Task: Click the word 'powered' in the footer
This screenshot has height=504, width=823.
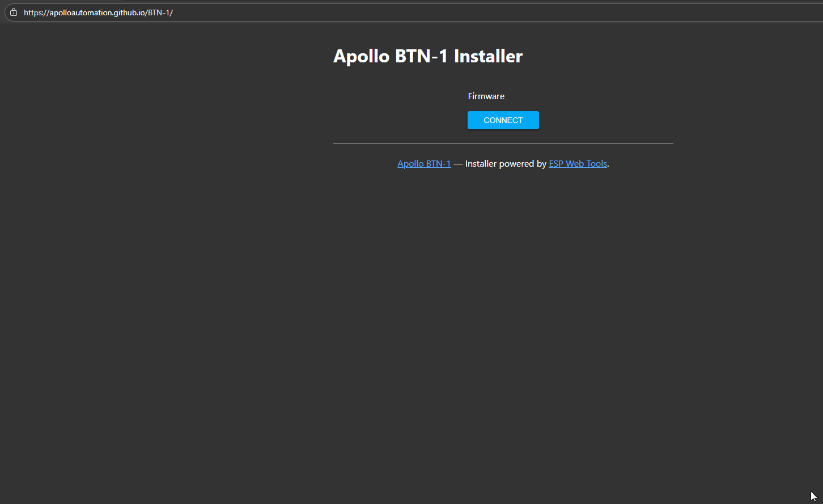Action: tap(516, 164)
